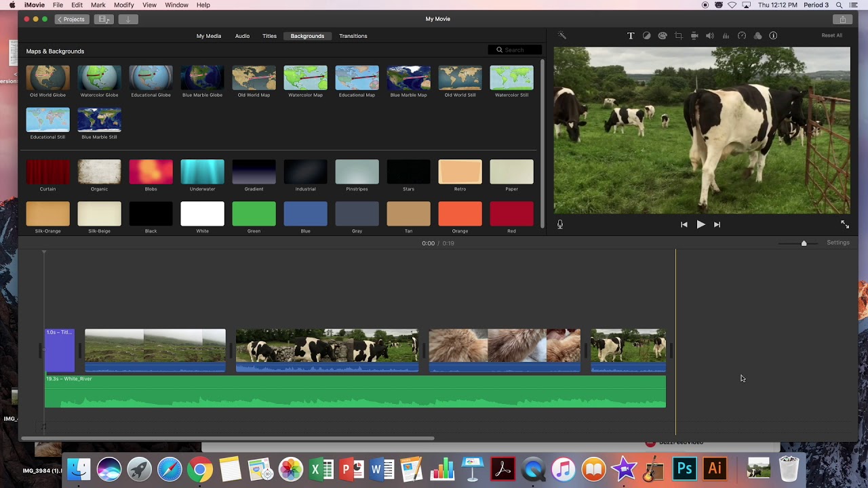The width and height of the screenshot is (868, 488).
Task: Play the movie in the viewer
Action: 701,224
